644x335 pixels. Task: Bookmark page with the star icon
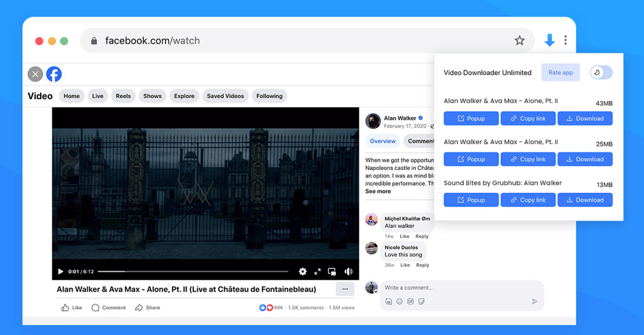tap(519, 40)
